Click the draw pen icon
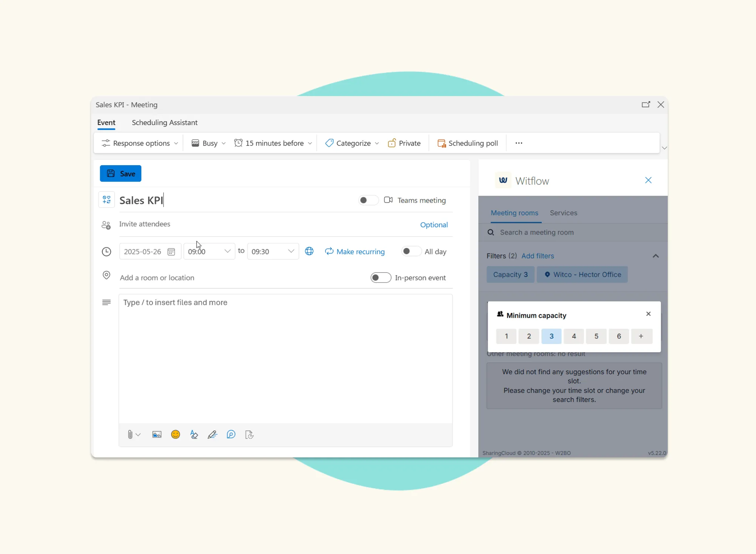 tap(212, 435)
